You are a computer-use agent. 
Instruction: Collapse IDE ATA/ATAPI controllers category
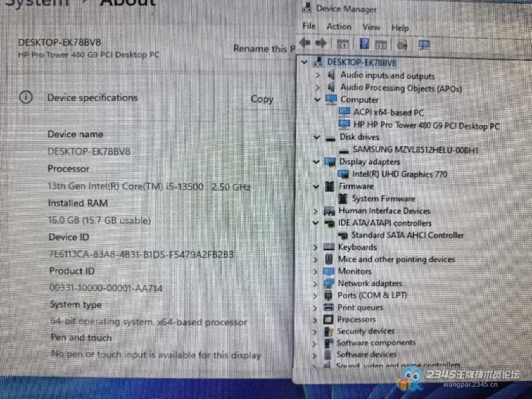pyautogui.click(x=316, y=223)
